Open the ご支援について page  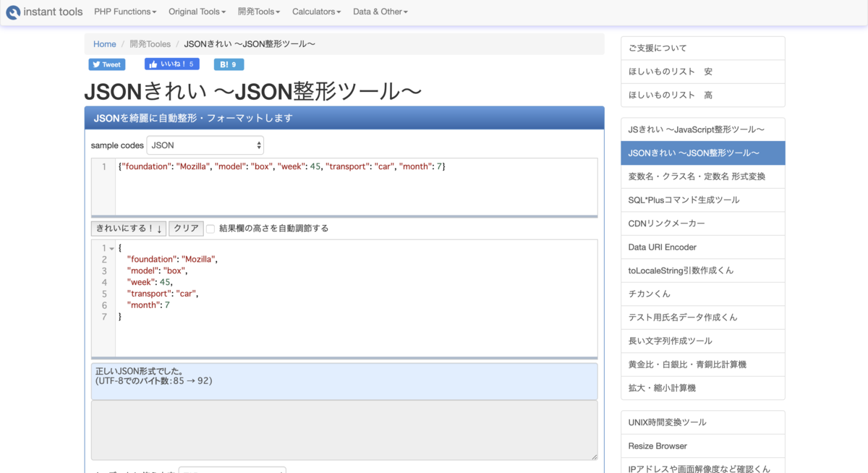click(702, 48)
